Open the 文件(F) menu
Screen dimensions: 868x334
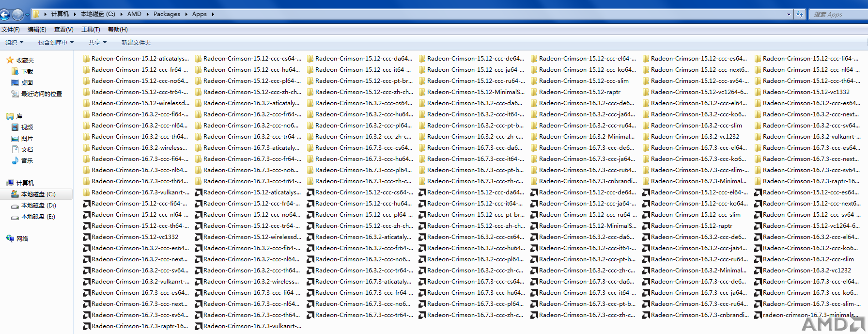point(11,30)
